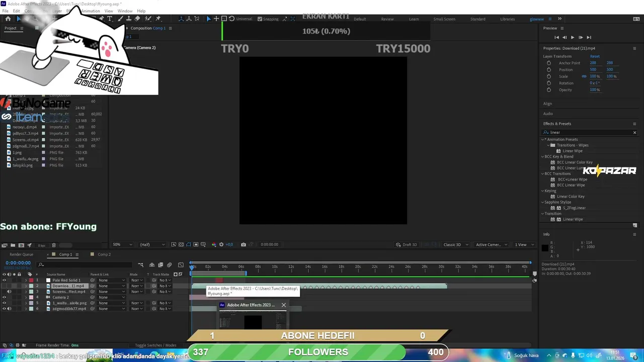Switch to the Render Queue tab
The height and width of the screenshot is (362, 644).
coord(21,254)
